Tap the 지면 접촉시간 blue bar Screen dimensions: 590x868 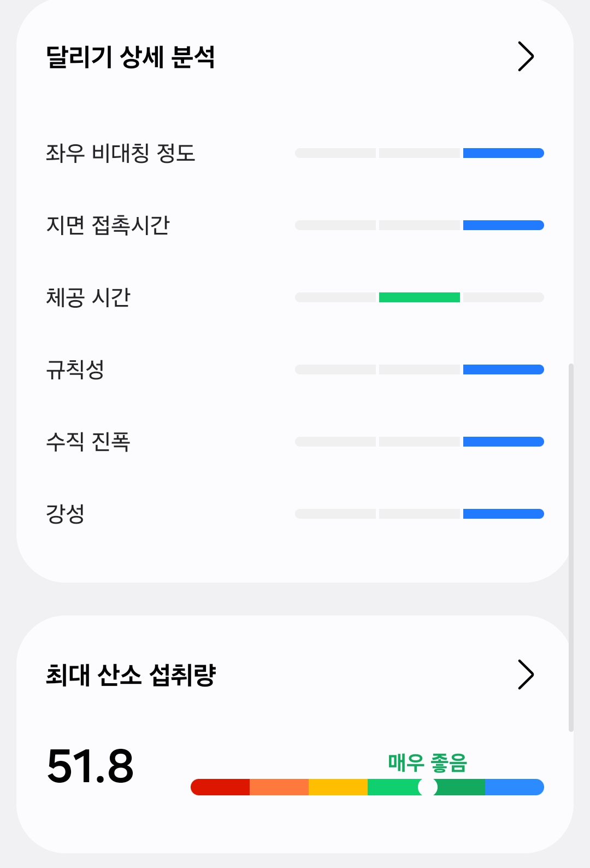[503, 225]
